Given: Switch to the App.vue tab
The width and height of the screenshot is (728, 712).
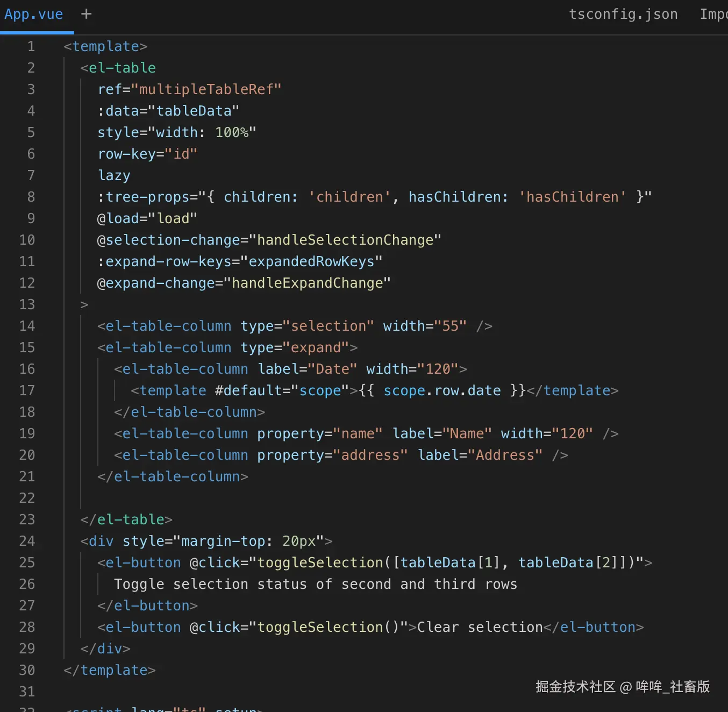Looking at the screenshot, I should (x=33, y=14).
